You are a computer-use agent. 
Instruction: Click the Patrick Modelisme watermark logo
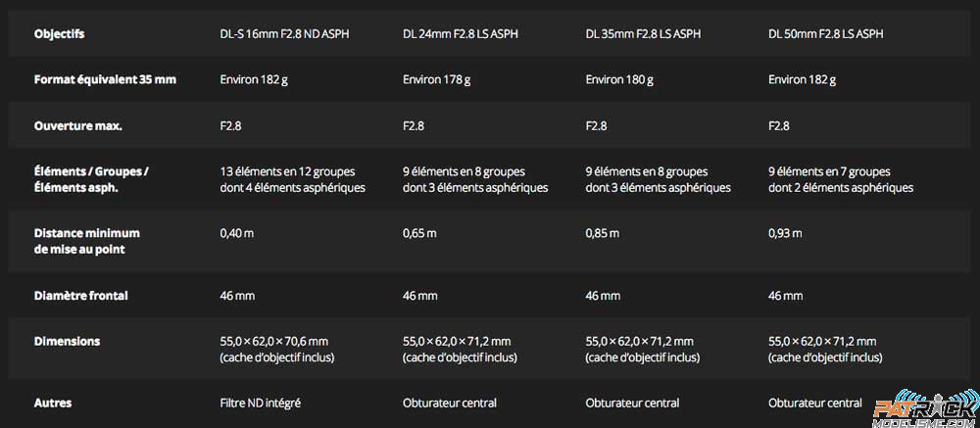926,407
